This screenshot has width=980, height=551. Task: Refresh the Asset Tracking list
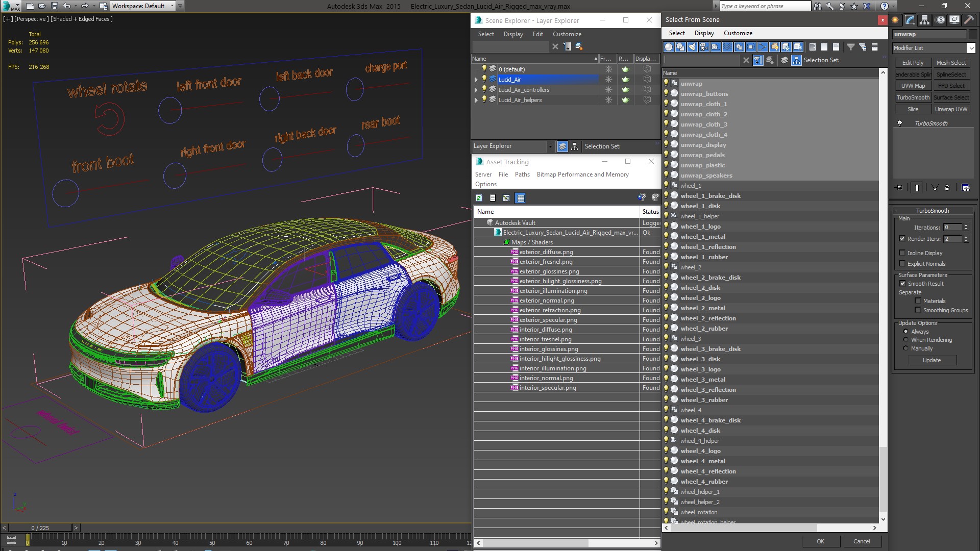pyautogui.click(x=479, y=198)
